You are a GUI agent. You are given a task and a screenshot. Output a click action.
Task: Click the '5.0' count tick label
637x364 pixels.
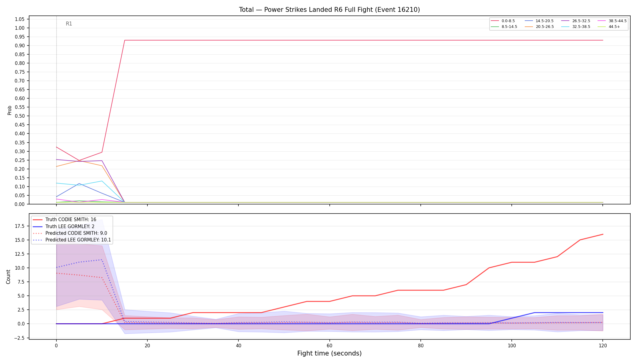21,296
